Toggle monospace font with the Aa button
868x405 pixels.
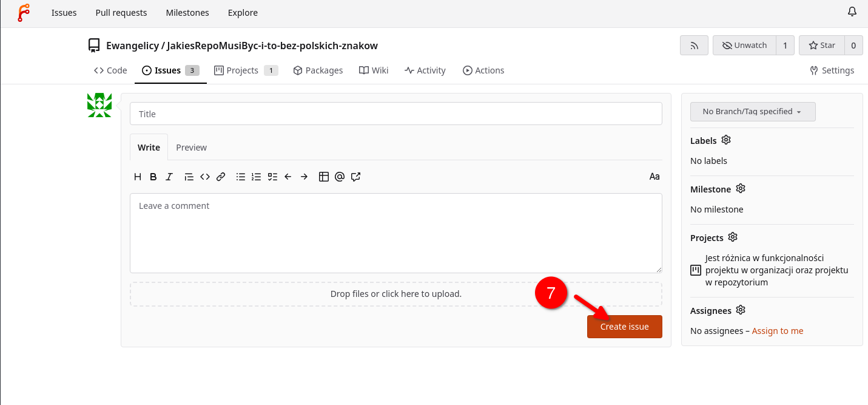[654, 177]
